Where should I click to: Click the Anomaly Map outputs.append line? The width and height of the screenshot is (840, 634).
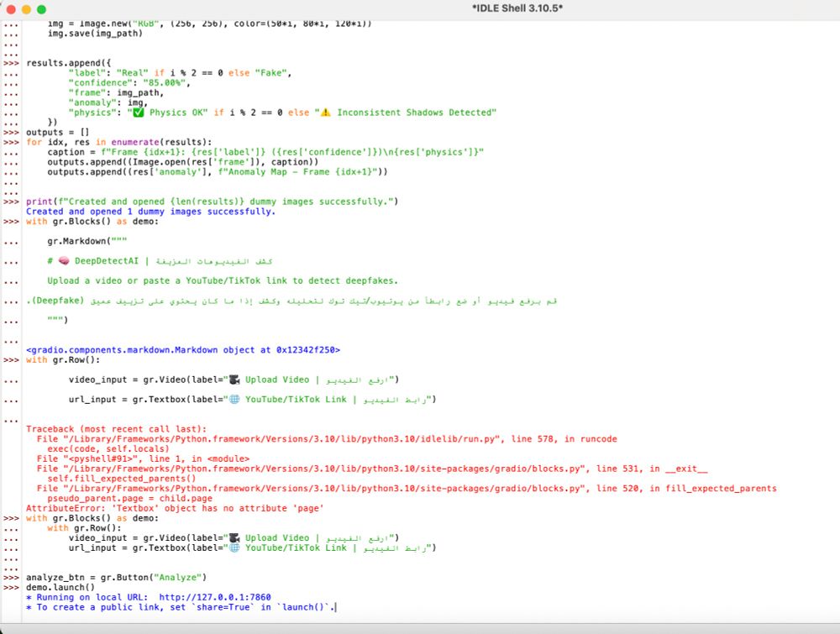point(217,172)
